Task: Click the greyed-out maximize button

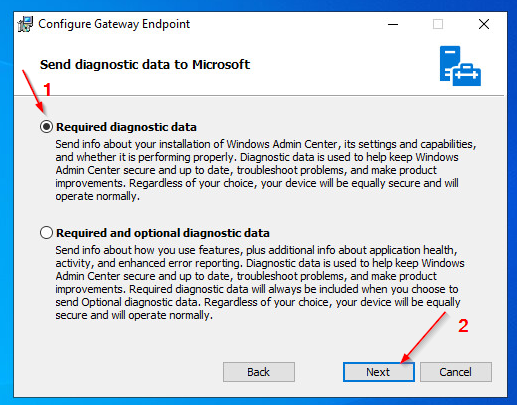Action: [x=438, y=24]
